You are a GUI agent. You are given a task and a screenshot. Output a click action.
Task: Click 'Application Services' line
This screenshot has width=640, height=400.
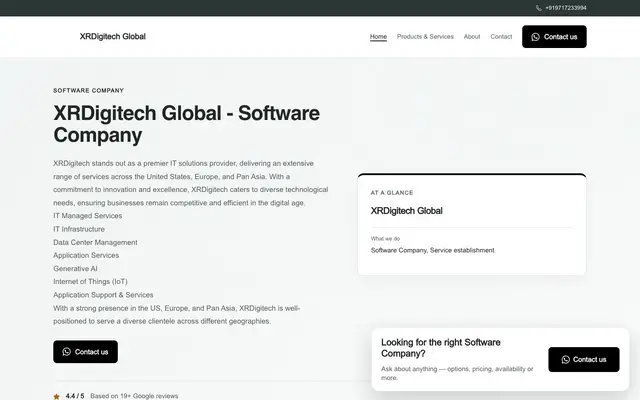coord(86,256)
